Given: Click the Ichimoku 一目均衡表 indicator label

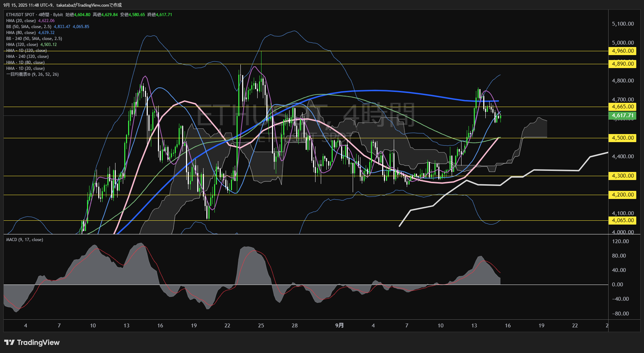Looking at the screenshot, I should [x=32, y=74].
